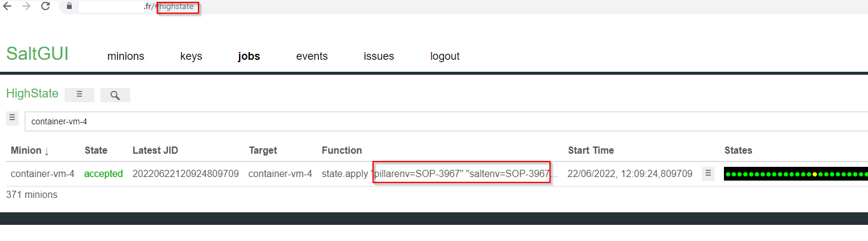The height and width of the screenshot is (241, 868).
Task: Edit the container-vm-4 search filter field
Action: coord(446,121)
